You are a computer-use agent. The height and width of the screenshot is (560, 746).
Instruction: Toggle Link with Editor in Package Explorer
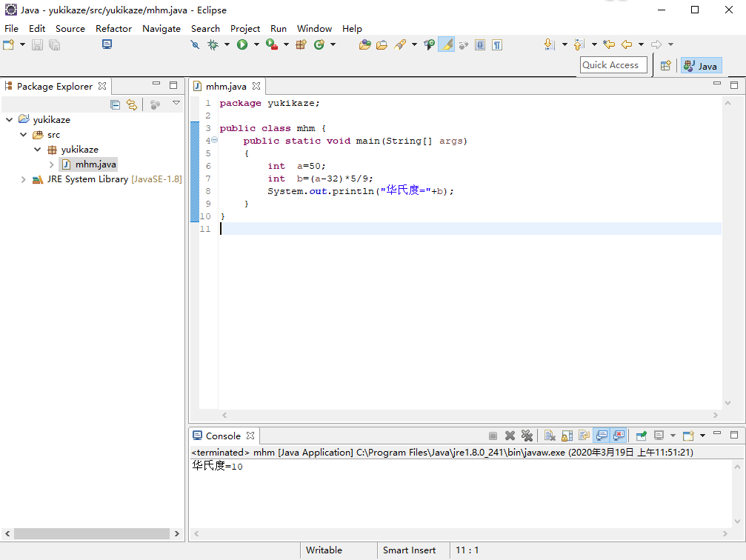[x=132, y=104]
